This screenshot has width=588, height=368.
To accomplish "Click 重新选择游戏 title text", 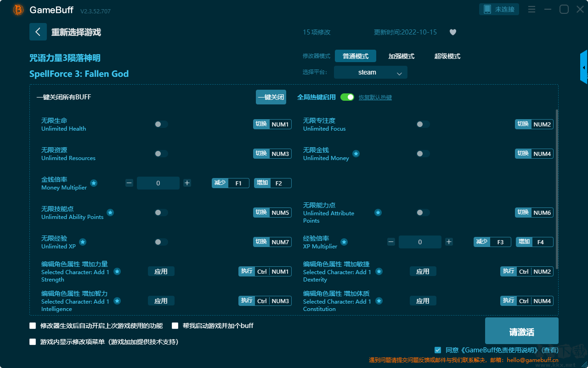I will (x=76, y=32).
